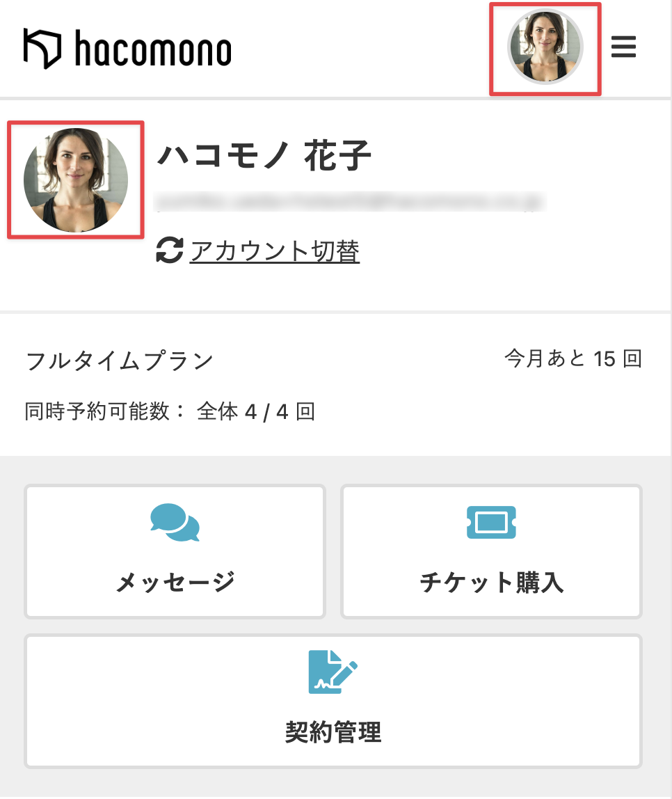Click the 全体 4 / 4 回 value
The height and width of the screenshot is (799, 672).
(x=256, y=412)
